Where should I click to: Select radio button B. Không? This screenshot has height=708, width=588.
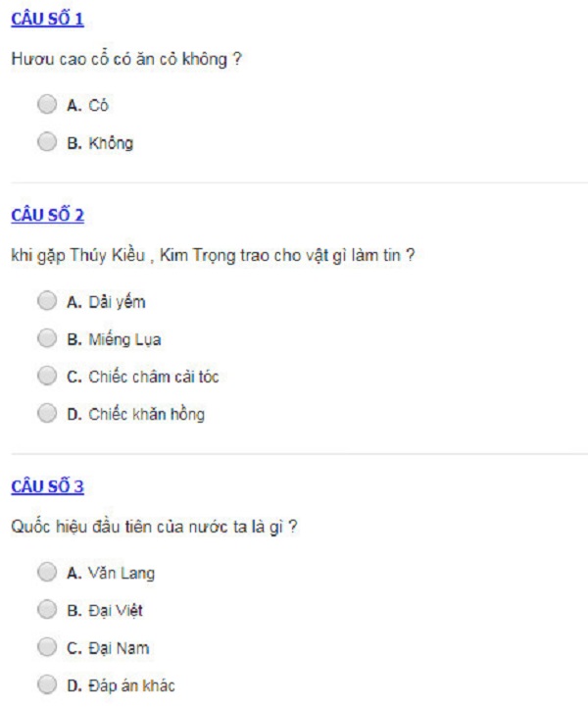coord(47,142)
